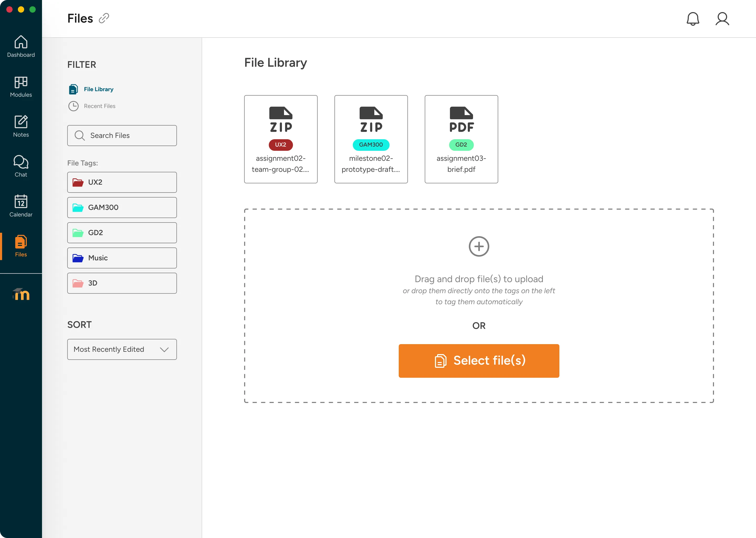Select the Files sidebar item
The image size is (756, 538).
point(21,246)
